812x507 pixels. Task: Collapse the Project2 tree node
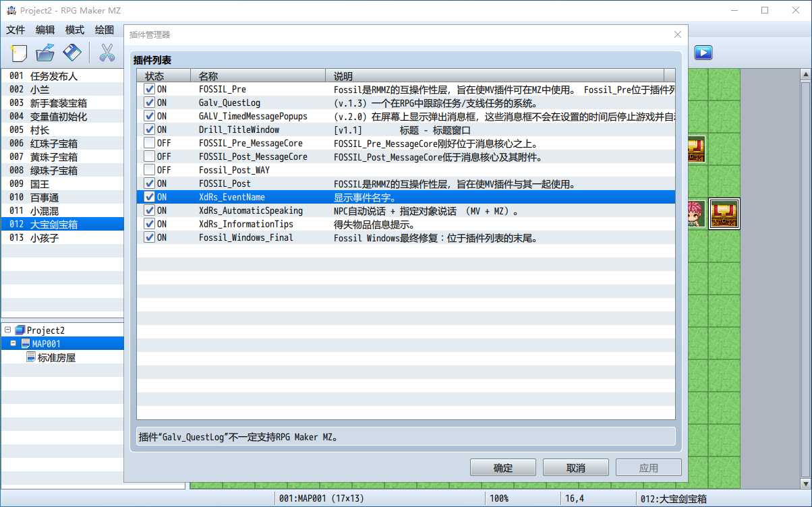click(x=7, y=330)
